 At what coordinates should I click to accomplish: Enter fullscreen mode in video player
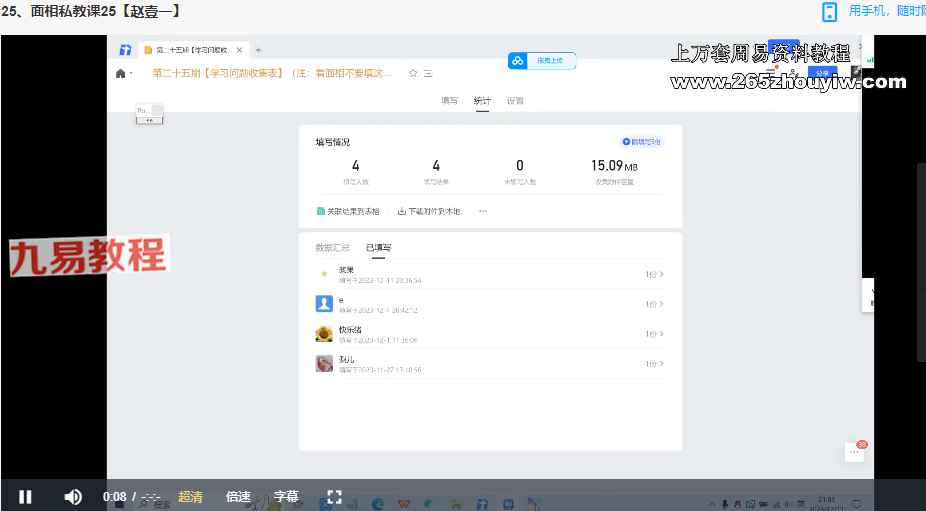(x=335, y=496)
